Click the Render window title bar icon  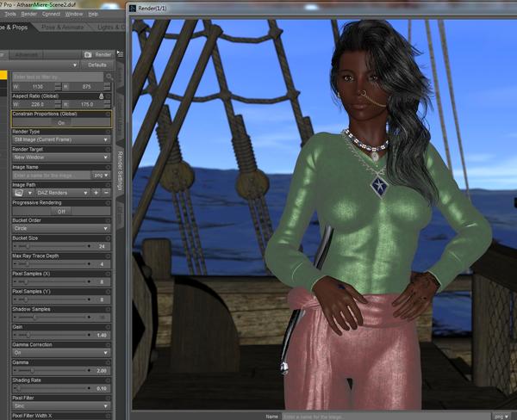(133, 9)
